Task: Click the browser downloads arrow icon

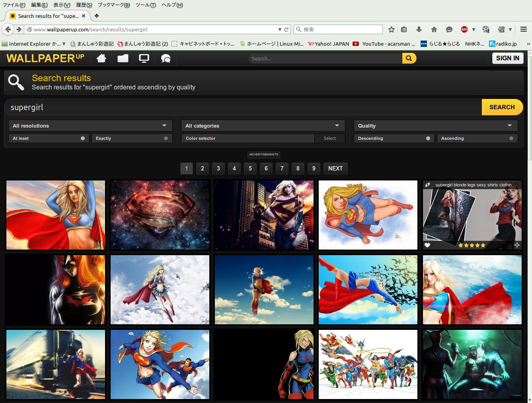Action: 419,29
